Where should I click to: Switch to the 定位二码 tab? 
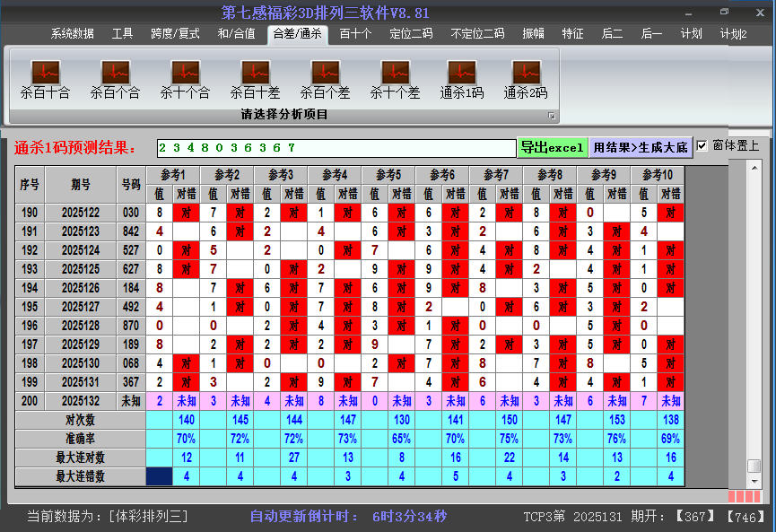(x=411, y=34)
